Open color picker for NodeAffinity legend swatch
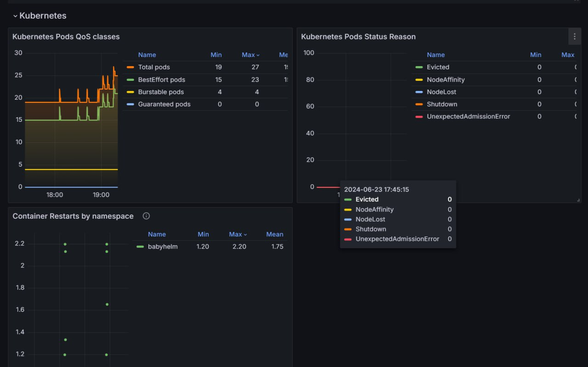The width and height of the screenshot is (588, 367). 419,79
